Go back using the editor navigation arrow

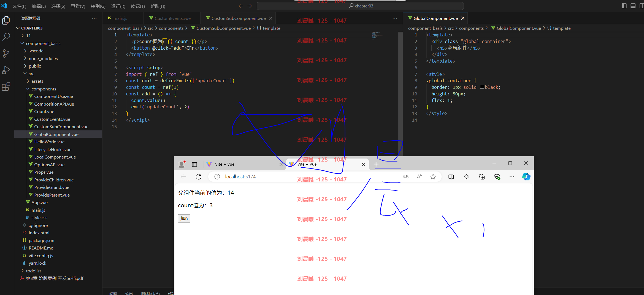(240, 6)
